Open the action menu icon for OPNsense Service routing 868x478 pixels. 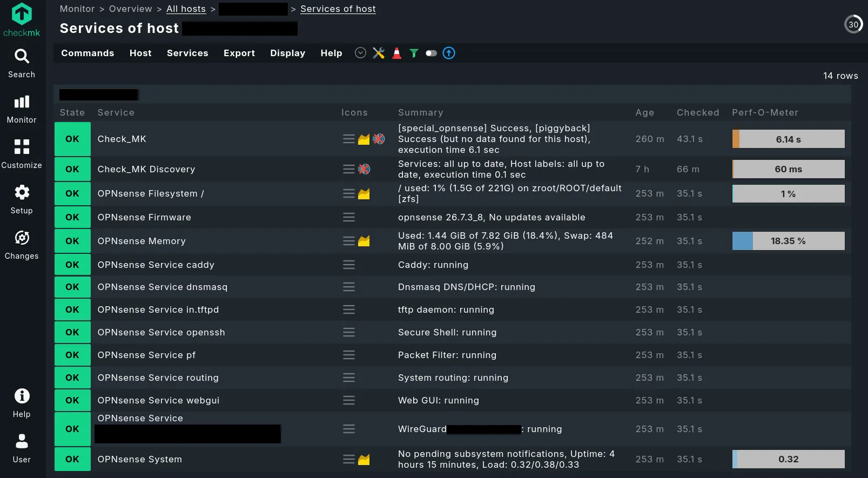(349, 378)
